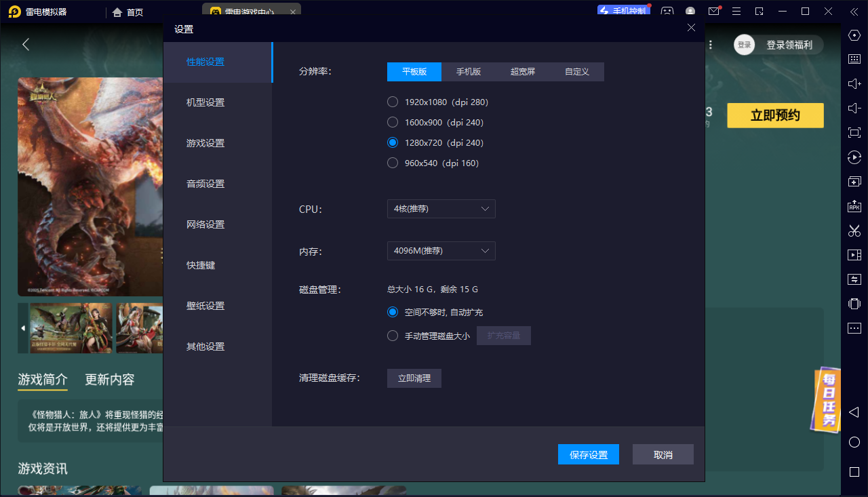Image resolution: width=868 pixels, height=497 pixels.
Task: Open 性能设置 in the settings sidebar
Action: pos(218,62)
